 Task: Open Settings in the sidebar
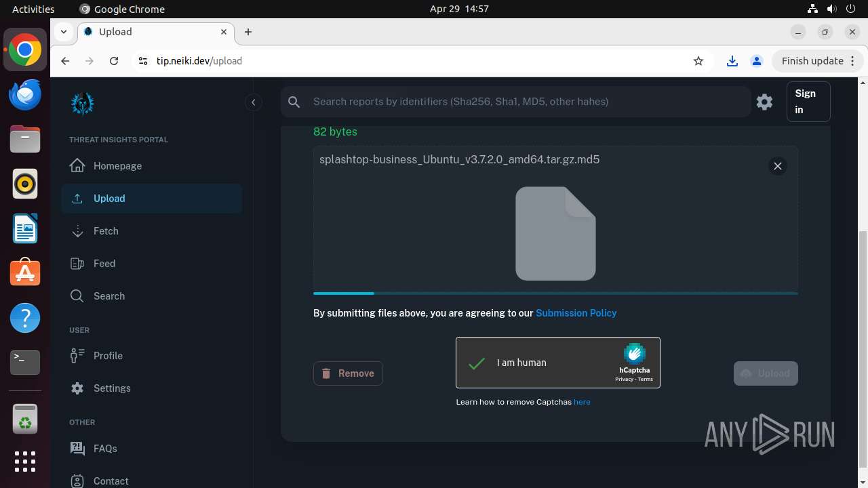coord(152,388)
